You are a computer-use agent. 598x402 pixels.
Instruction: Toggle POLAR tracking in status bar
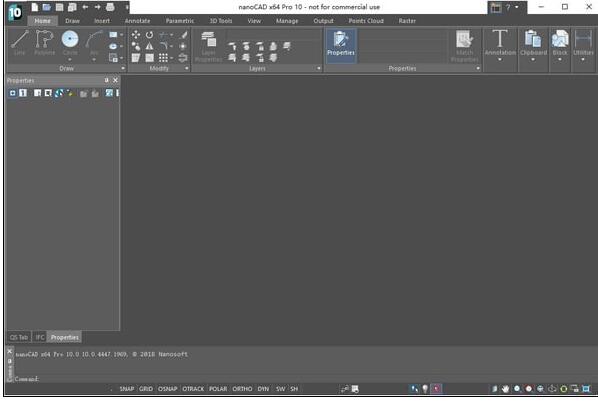pos(218,389)
